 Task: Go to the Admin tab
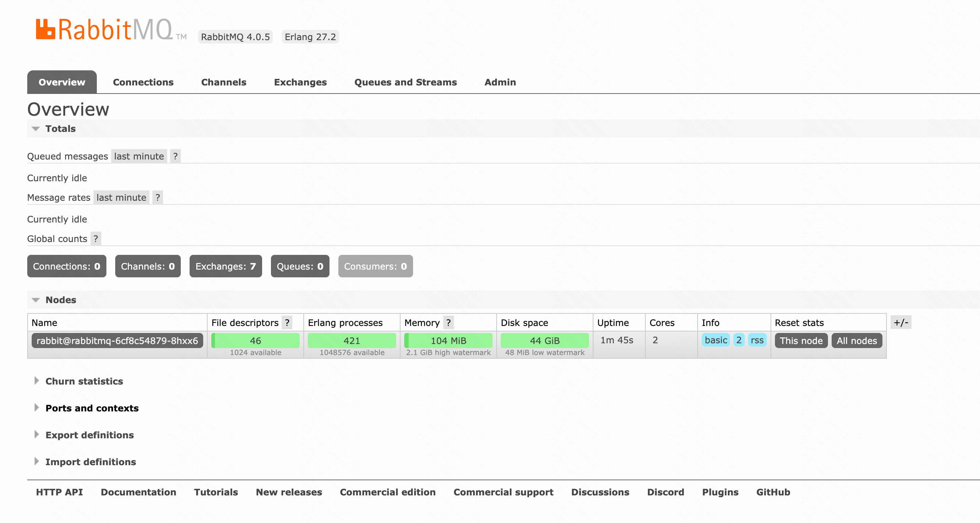[500, 82]
